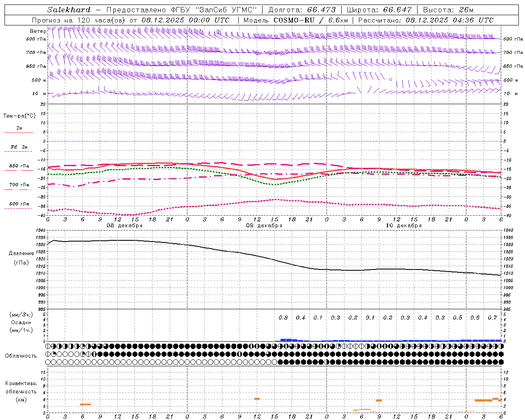This screenshot has width=525, height=420.
Task: Click the calm-wind circle symbol on the 500 м row
Action: tap(390, 80)
